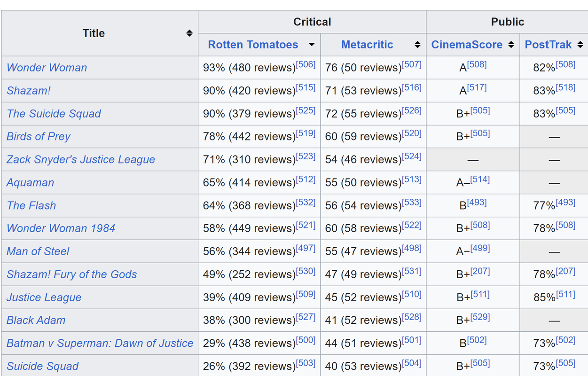
Task: Follow citation [526] for The Suicide Squad
Action: click(x=412, y=110)
